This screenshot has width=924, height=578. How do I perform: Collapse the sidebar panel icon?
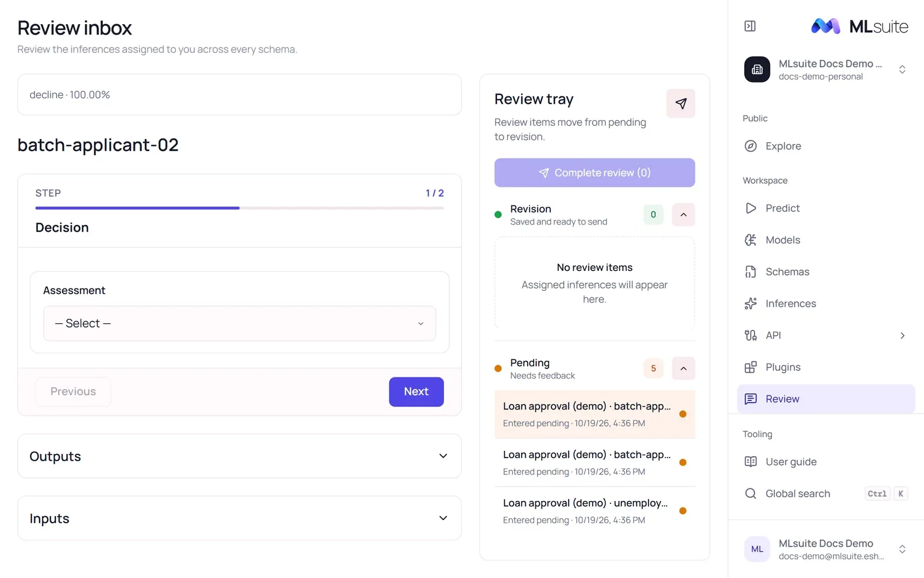tap(750, 26)
